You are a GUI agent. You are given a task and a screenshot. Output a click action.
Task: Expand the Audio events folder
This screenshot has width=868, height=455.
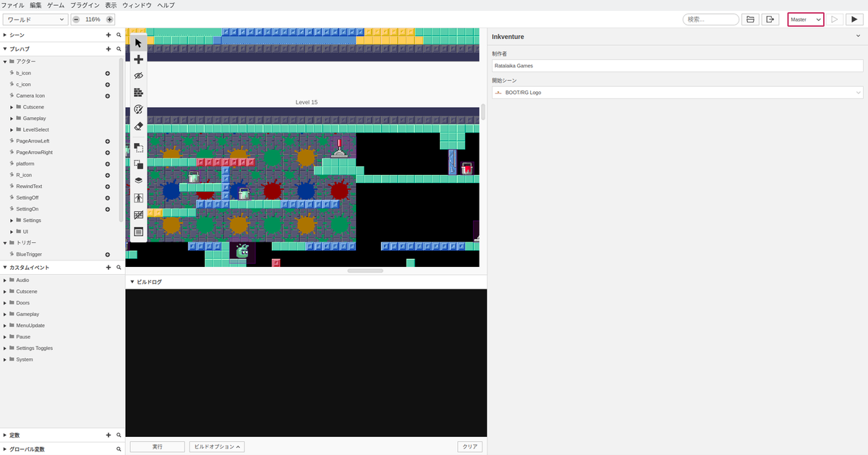[5, 280]
